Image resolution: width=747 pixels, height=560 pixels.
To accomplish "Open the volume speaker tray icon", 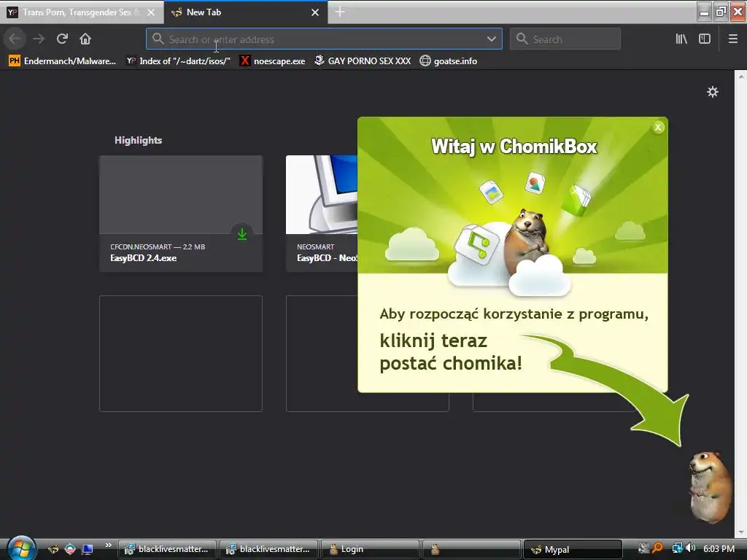I will 690,548.
